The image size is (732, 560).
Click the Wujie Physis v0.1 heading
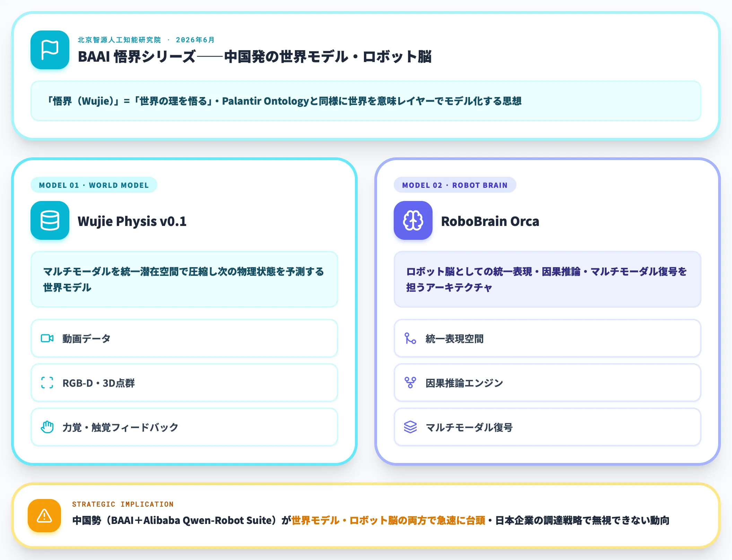coord(132,221)
